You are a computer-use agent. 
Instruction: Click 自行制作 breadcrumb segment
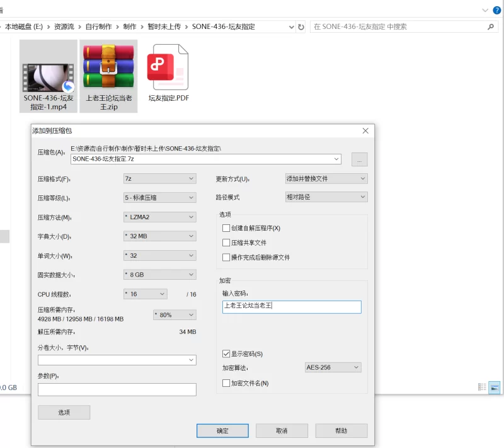click(x=98, y=26)
